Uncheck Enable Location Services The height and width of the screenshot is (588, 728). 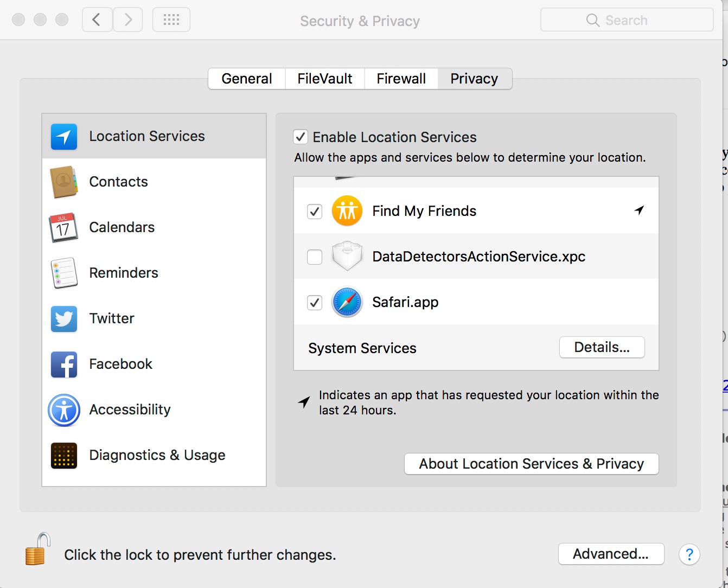[301, 137]
